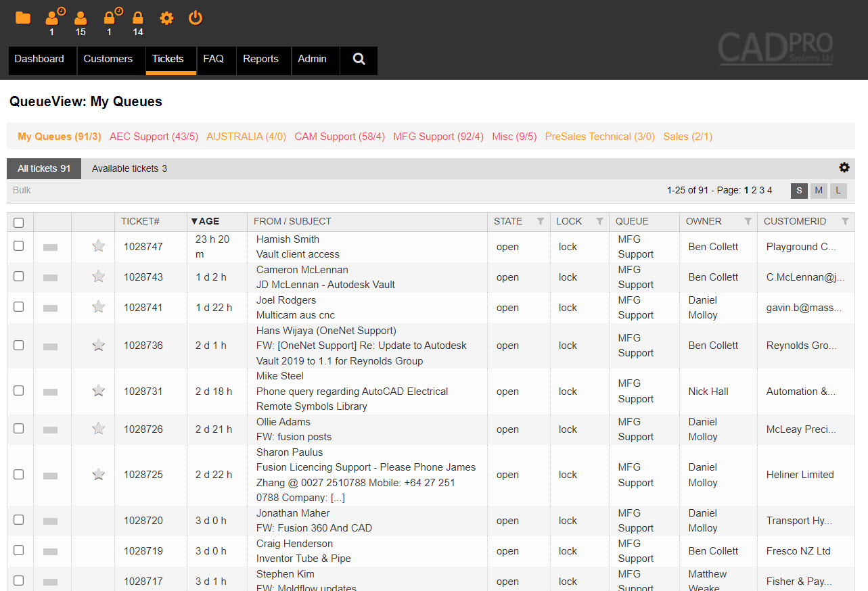
Task: Star ticket 1028731
Action: pyautogui.click(x=99, y=391)
